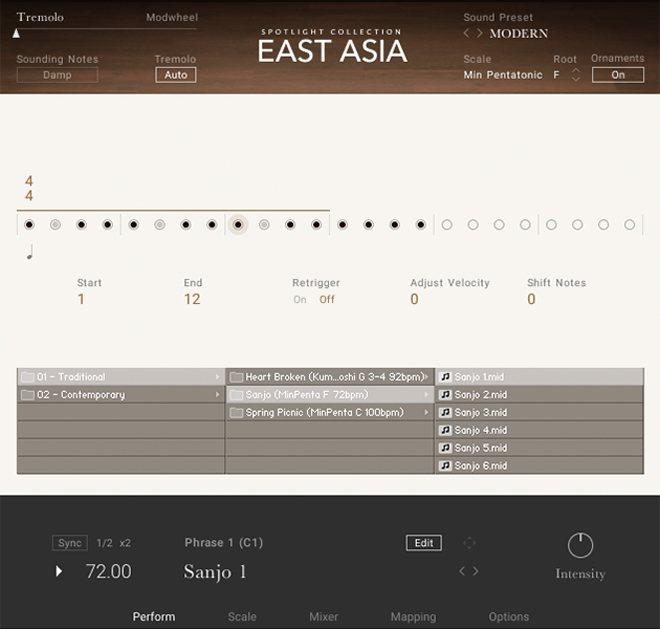This screenshot has width=660, height=629.
Task: Click the quarter note duration icon
Action: point(30,252)
